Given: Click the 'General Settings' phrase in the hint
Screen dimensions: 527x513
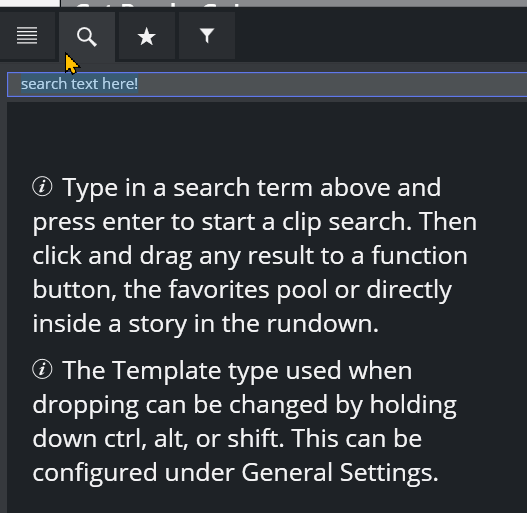Looking at the screenshot, I should (339, 472).
